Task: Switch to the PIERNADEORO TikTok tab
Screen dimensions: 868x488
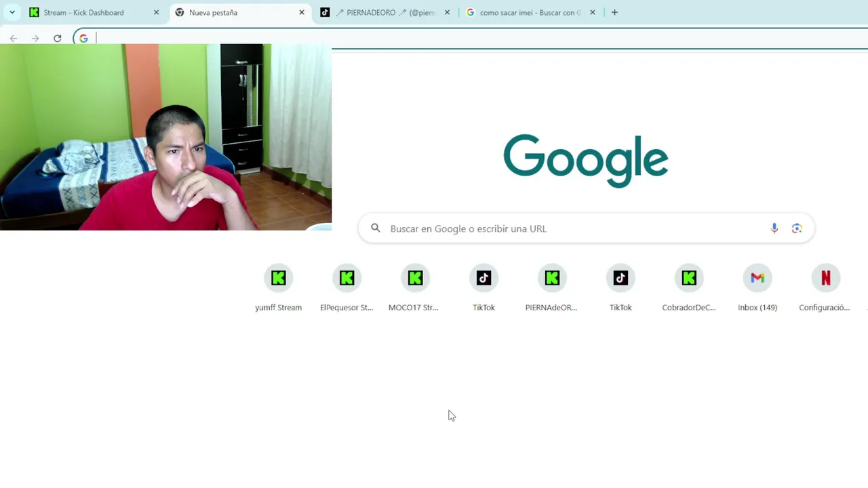Action: 385,12
